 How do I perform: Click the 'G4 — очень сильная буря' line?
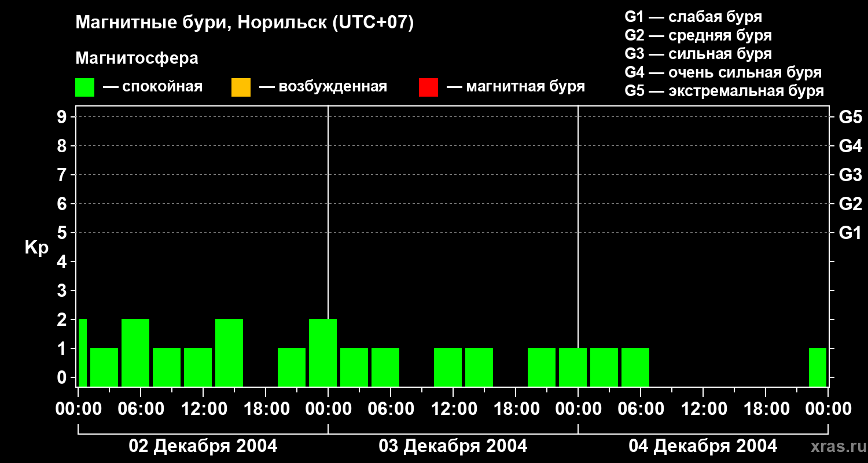tap(723, 72)
